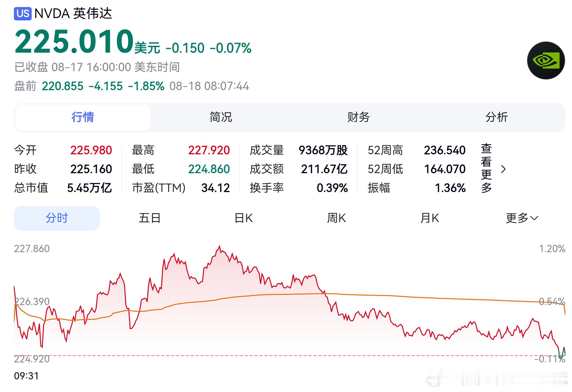The image size is (572, 392).
Task: Show the 周K weekly candlestick chart
Action: 337,218
